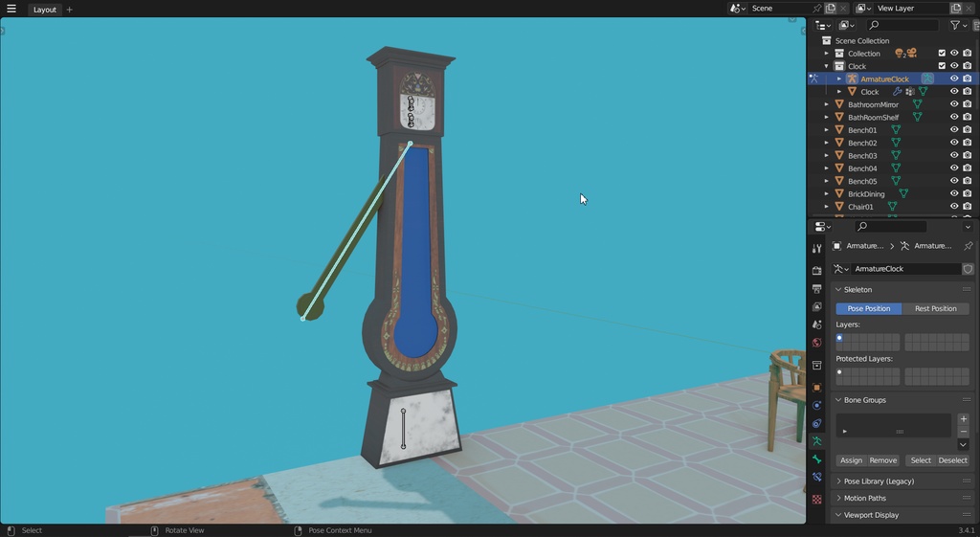This screenshot has width=980, height=537.
Task: Expand the BrickDining tree item
Action: (x=826, y=193)
